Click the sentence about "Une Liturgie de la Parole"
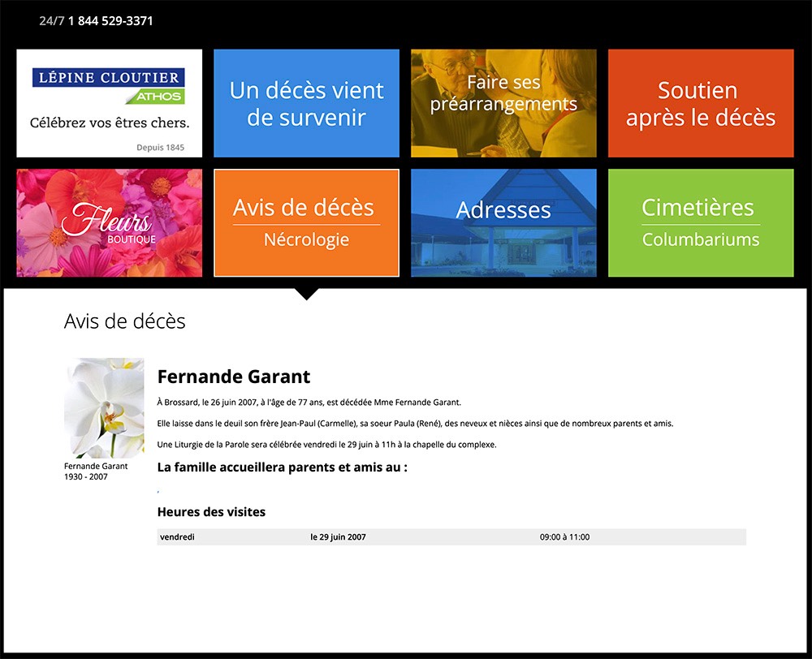 [x=326, y=445]
